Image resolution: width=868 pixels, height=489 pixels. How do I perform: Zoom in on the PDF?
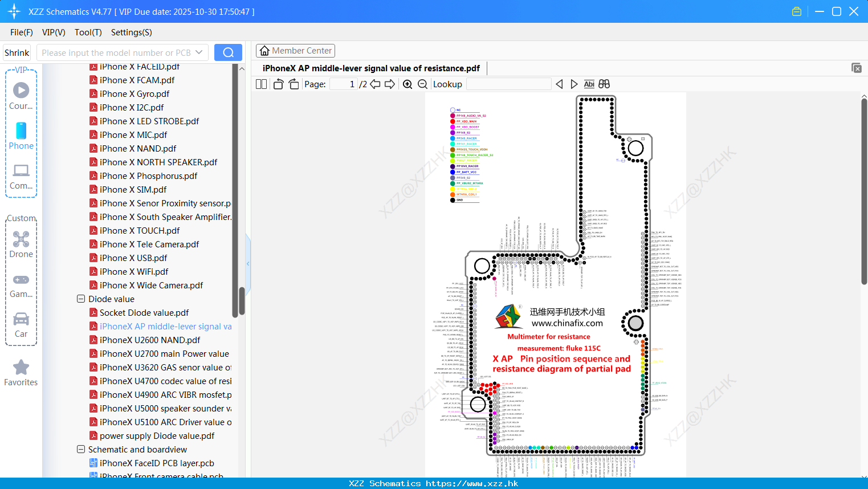407,84
